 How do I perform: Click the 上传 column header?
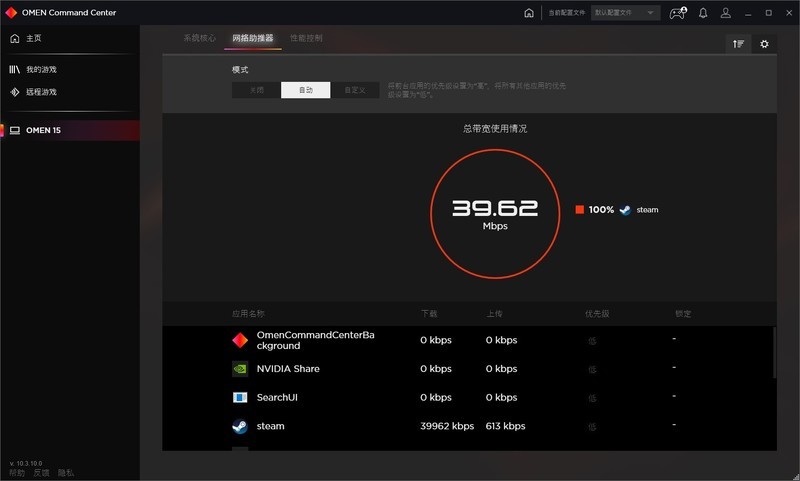[x=494, y=313]
